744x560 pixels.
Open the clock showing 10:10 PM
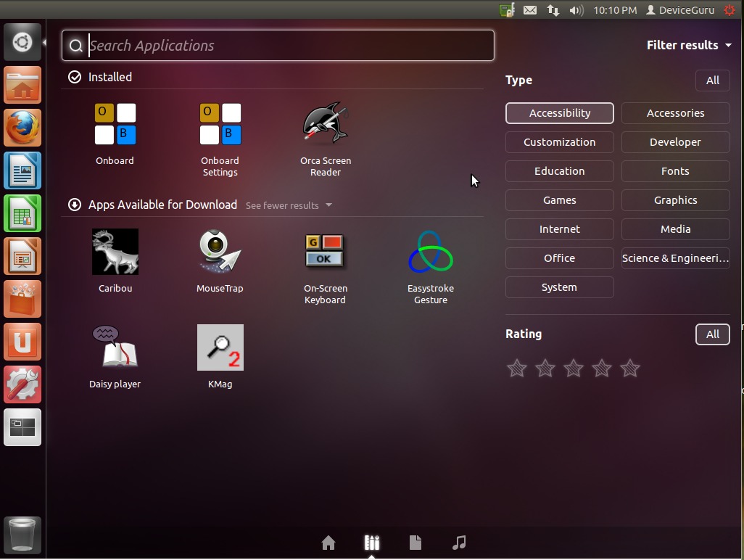(615, 10)
